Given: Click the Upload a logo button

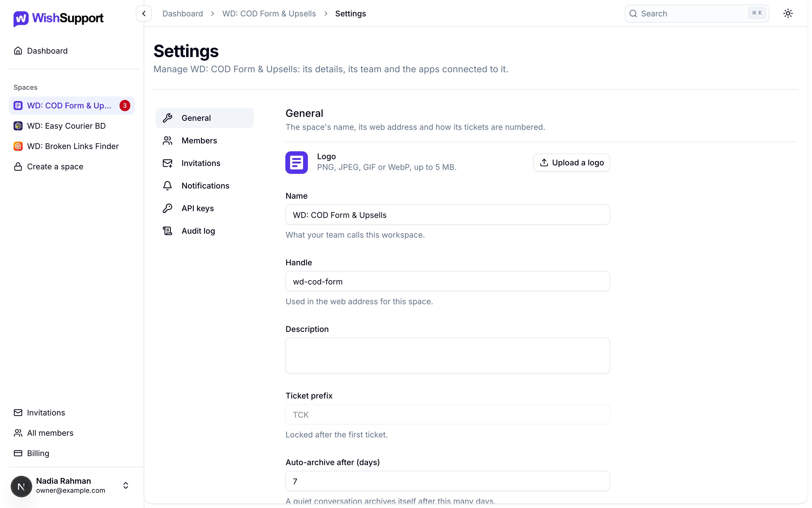Looking at the screenshot, I should pos(572,163).
